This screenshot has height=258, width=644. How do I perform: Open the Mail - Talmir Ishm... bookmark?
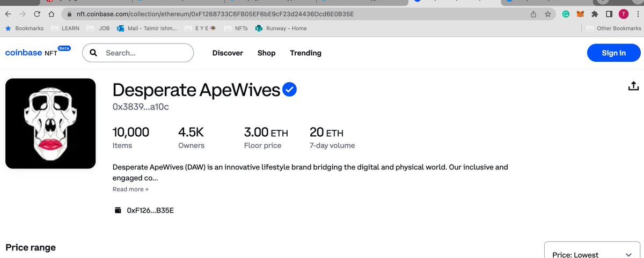pos(147,28)
